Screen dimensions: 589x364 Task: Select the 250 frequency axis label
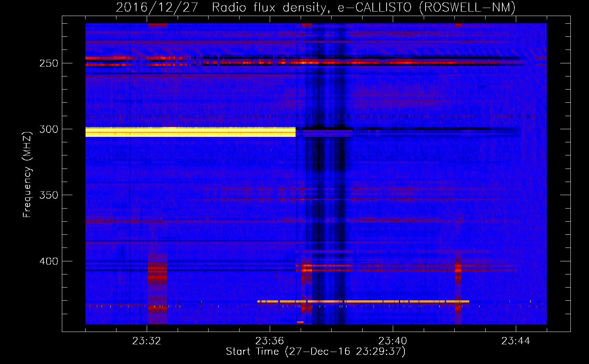coord(49,63)
